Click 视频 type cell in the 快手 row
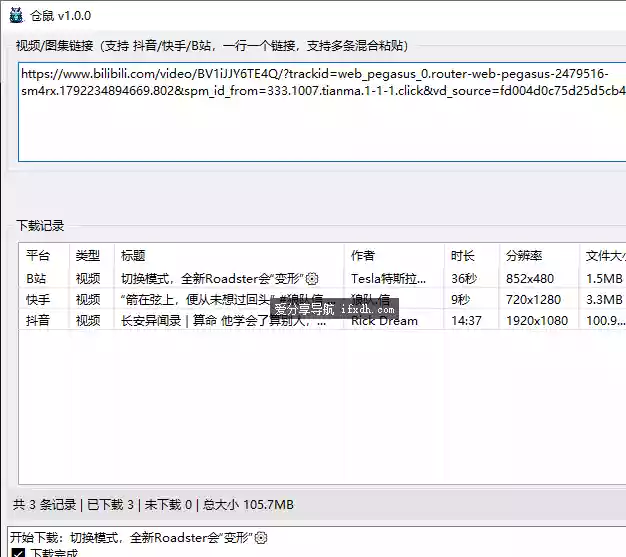Screen dimensions: 626x557 pos(88,299)
